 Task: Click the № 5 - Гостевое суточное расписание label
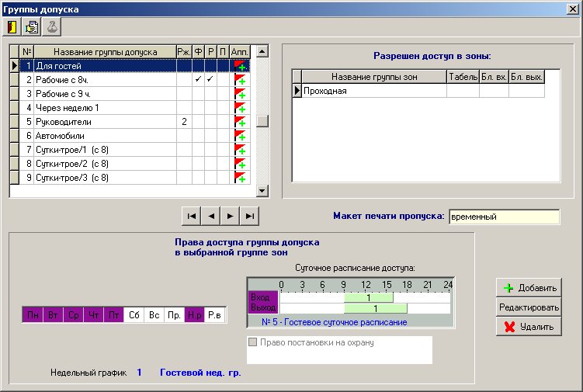(x=335, y=322)
